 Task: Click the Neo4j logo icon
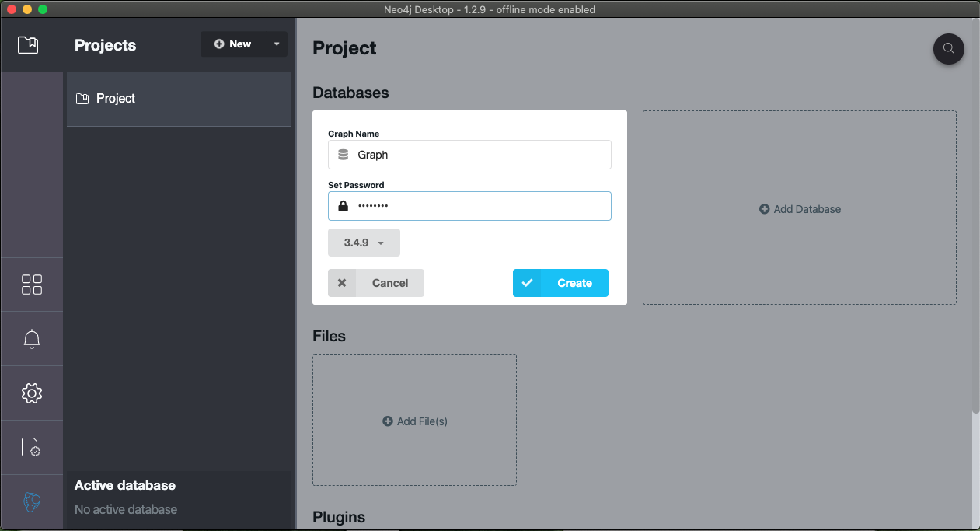32,502
